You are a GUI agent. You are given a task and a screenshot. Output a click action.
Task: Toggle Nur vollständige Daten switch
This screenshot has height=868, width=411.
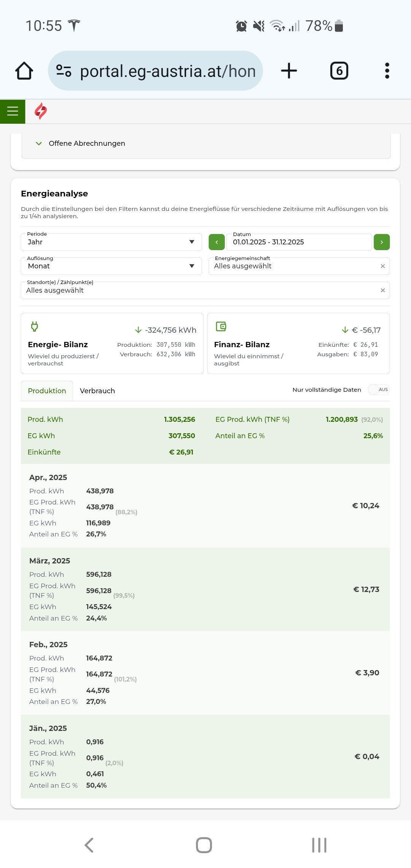378,389
